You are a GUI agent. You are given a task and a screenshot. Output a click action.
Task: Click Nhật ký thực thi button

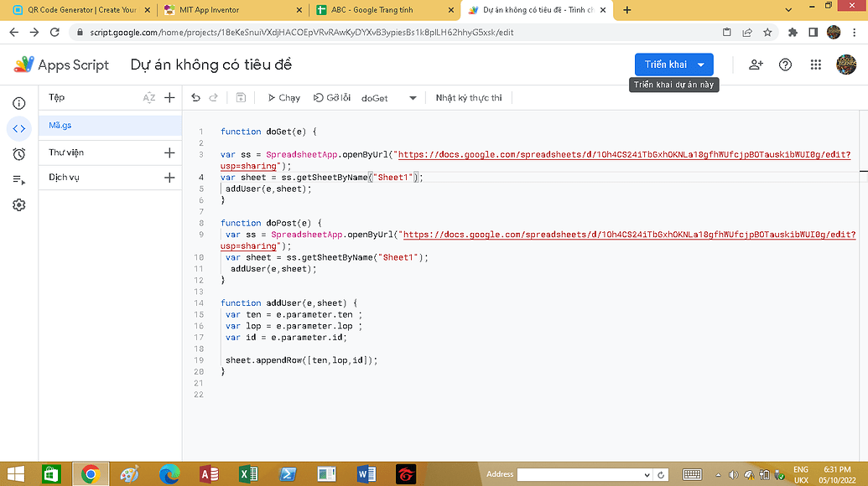[x=468, y=98]
